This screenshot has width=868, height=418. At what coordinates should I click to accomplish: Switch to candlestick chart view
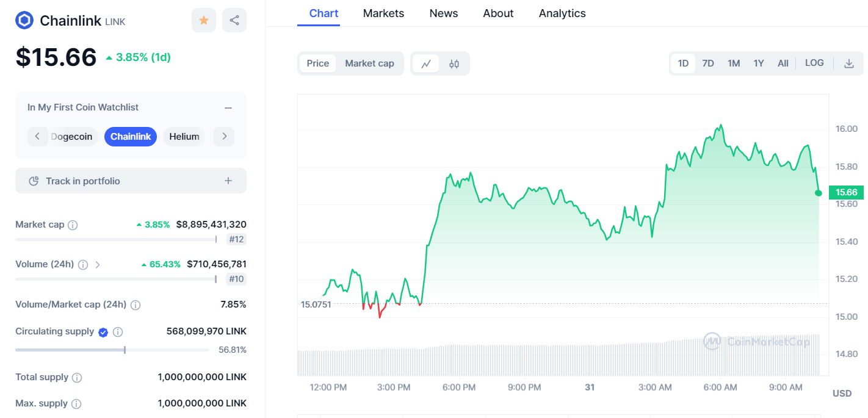tap(454, 63)
